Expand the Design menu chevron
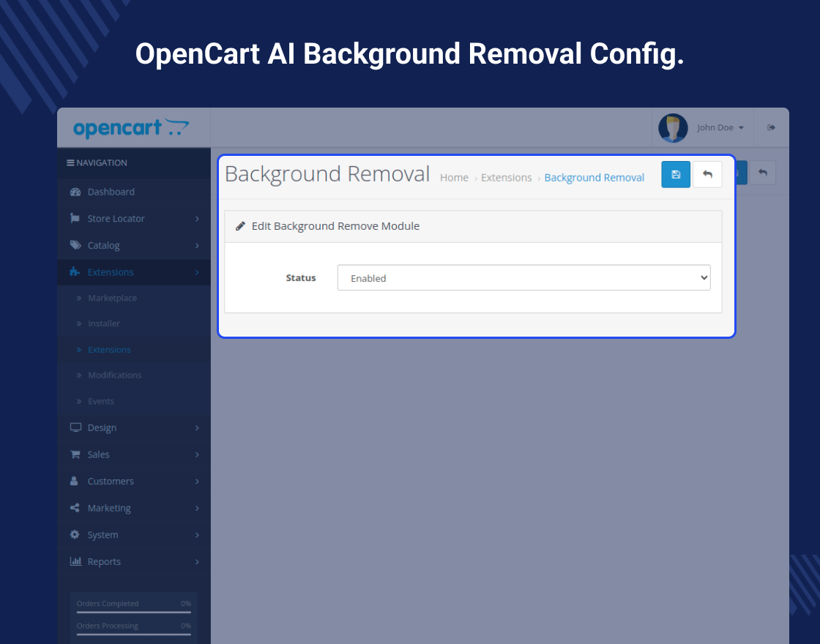Image resolution: width=820 pixels, height=644 pixels. click(x=197, y=427)
